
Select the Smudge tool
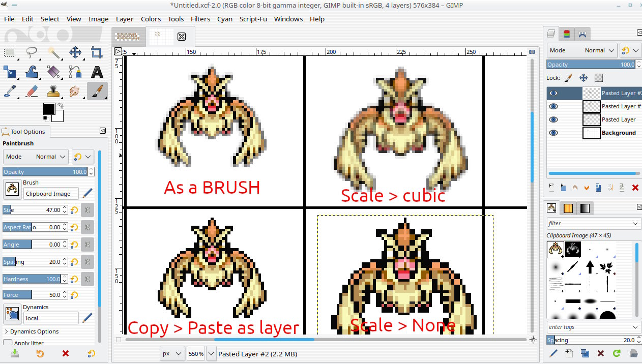(x=75, y=91)
